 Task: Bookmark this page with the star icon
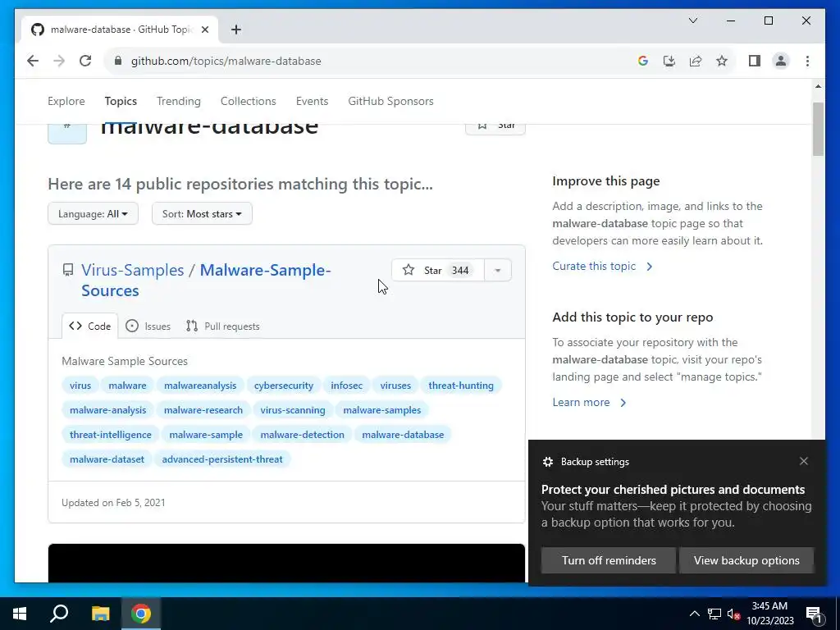click(722, 61)
